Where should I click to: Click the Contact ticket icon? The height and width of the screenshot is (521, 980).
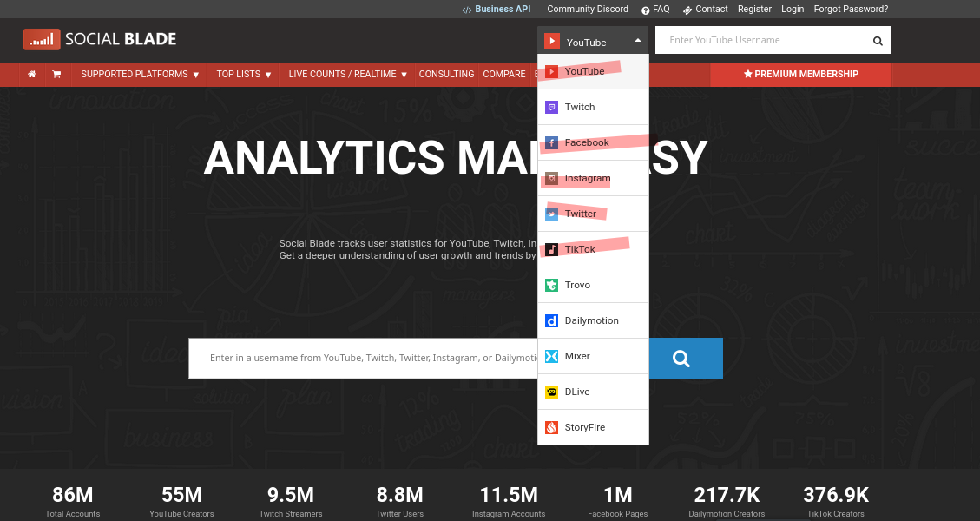[x=687, y=10]
